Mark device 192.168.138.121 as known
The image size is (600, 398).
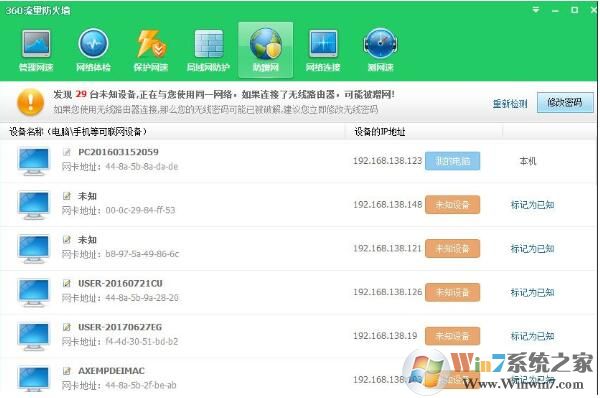click(x=532, y=249)
